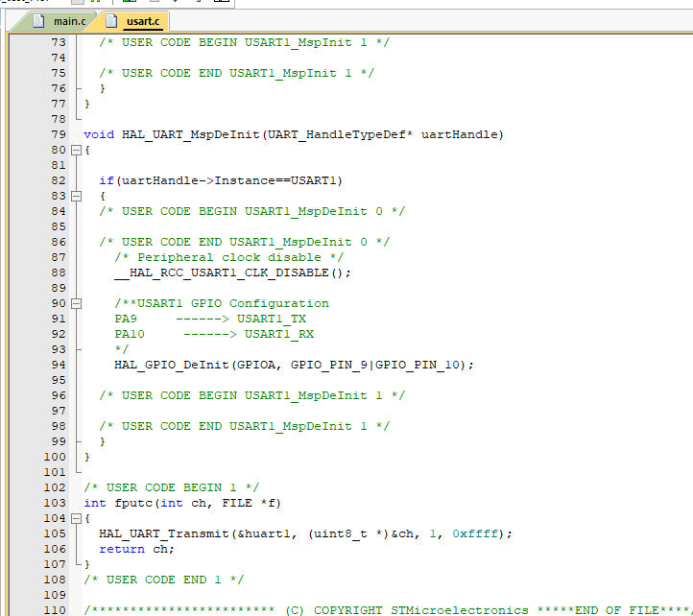Click the "USER CODE BEGIN 1" comment
693x616 pixels.
pos(172,487)
